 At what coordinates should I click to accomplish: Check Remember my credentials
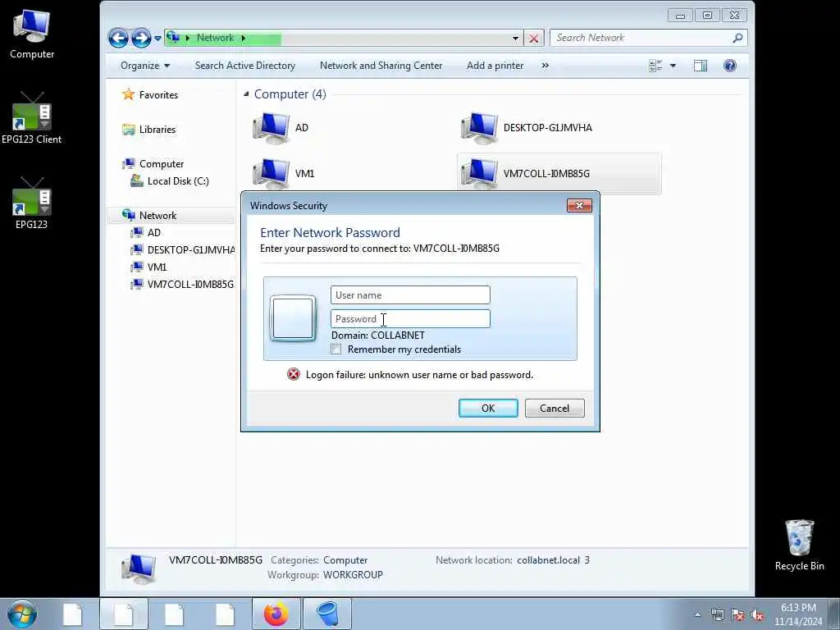click(x=336, y=349)
